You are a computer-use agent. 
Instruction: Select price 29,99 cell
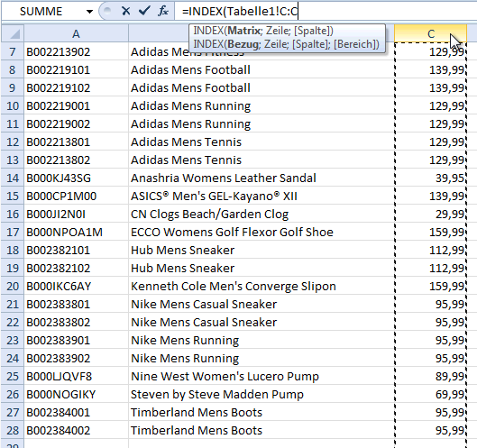click(x=430, y=215)
